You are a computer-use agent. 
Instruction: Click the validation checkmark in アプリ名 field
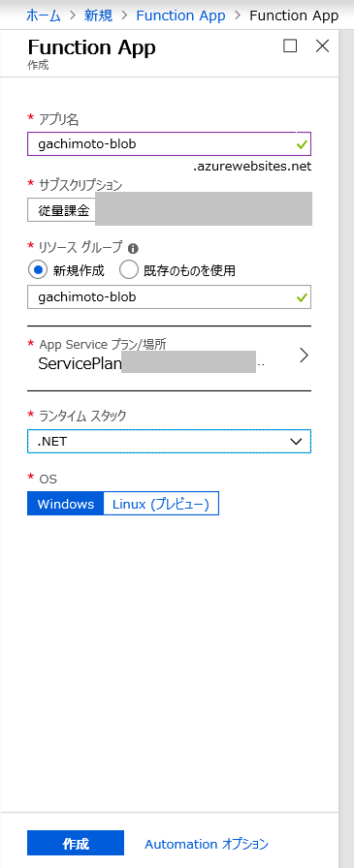[302, 145]
